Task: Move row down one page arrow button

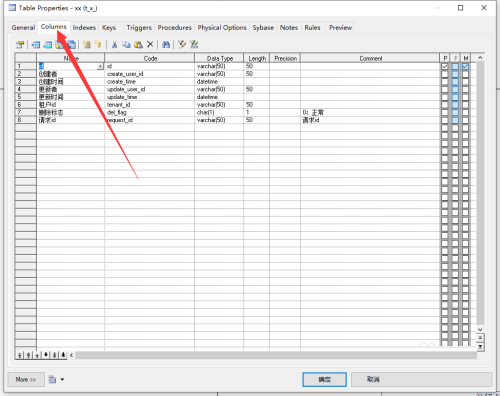Action: click(x=54, y=355)
